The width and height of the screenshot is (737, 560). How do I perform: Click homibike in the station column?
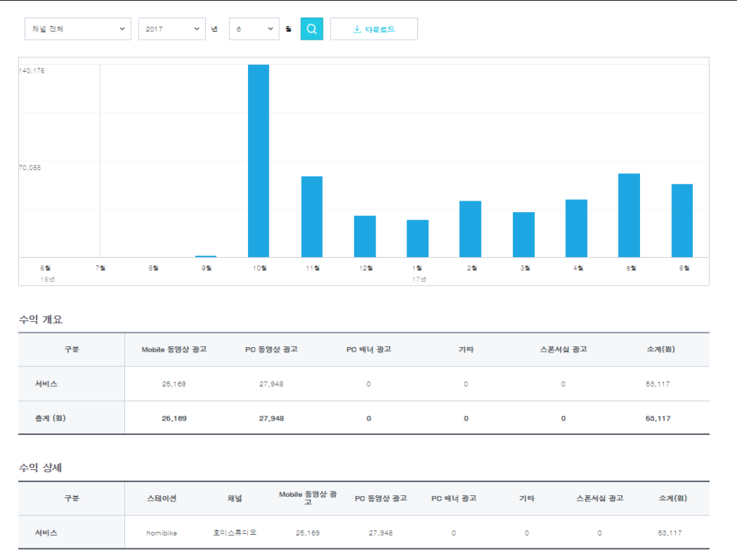pos(162,533)
